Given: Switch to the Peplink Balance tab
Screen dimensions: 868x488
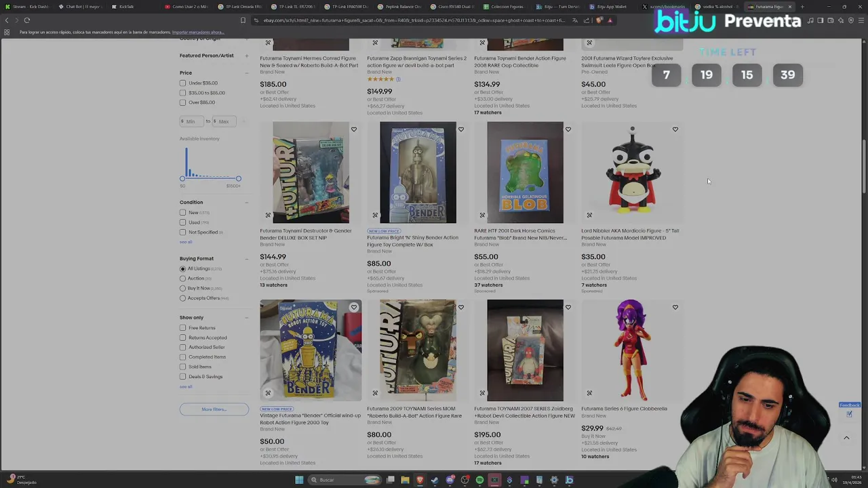Looking at the screenshot, I should point(400,7).
